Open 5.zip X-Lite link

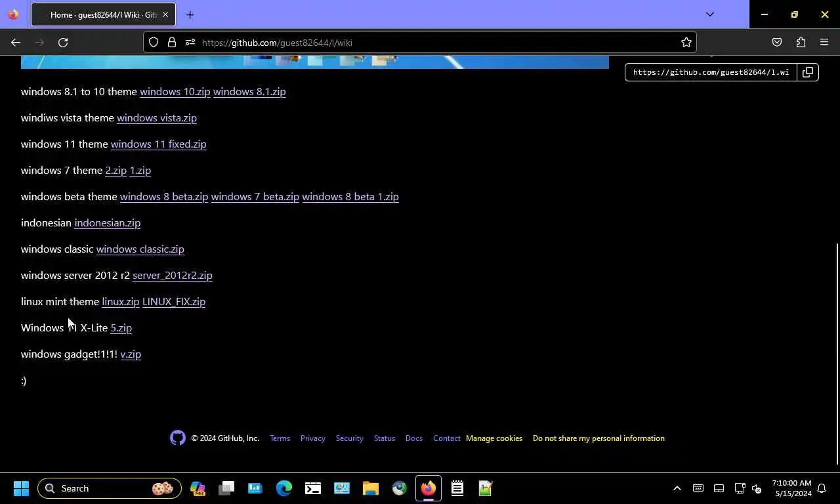pyautogui.click(x=121, y=327)
